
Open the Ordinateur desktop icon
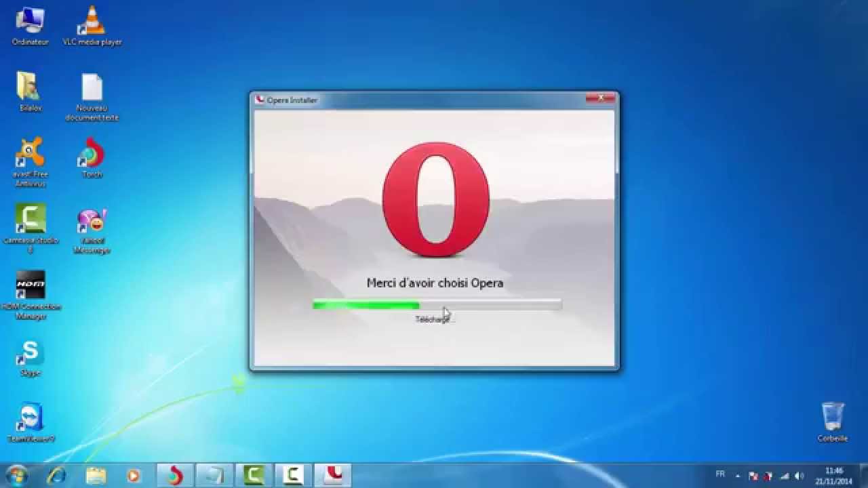pyautogui.click(x=30, y=26)
